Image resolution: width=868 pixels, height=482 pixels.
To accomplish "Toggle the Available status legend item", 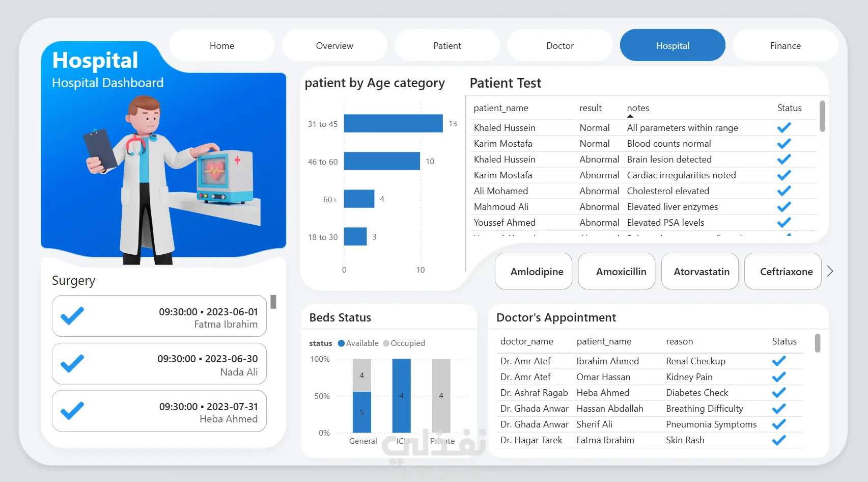I will click(358, 343).
